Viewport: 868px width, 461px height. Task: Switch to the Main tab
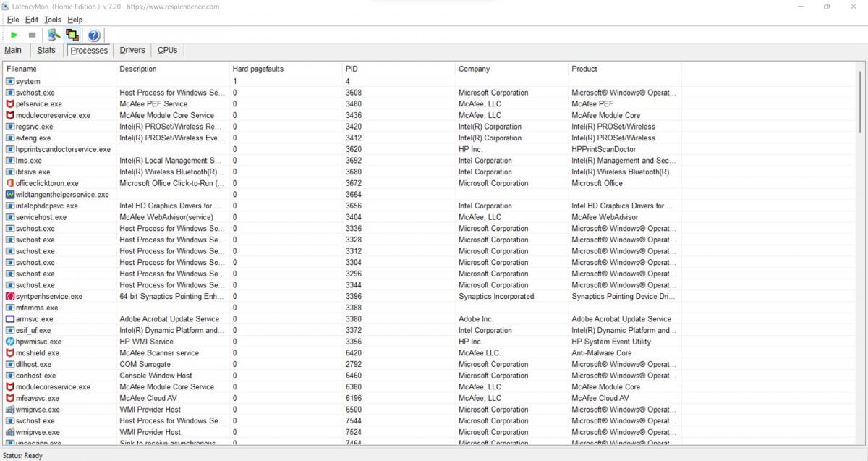click(13, 50)
